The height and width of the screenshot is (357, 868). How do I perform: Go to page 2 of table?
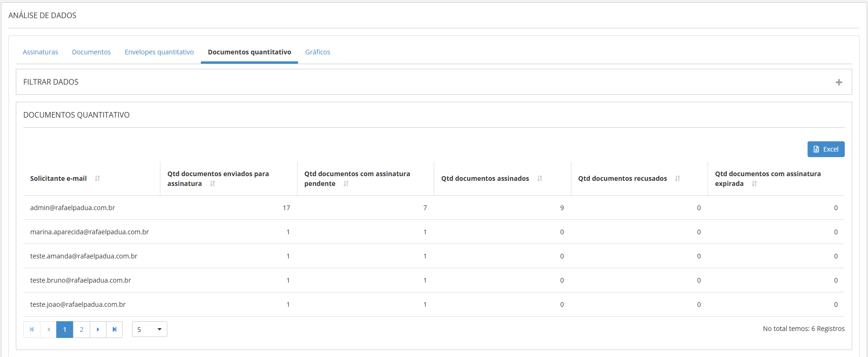tap(81, 330)
